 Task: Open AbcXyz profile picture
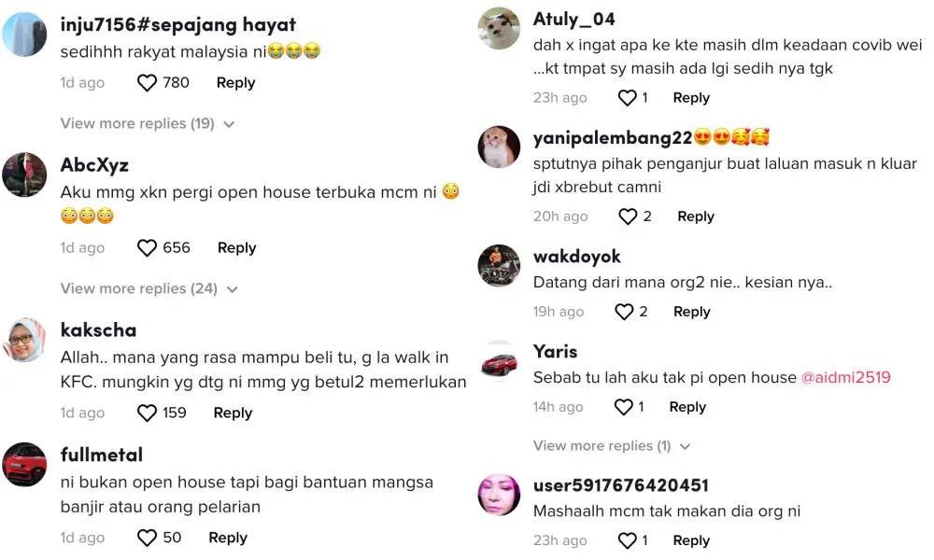coord(24,175)
